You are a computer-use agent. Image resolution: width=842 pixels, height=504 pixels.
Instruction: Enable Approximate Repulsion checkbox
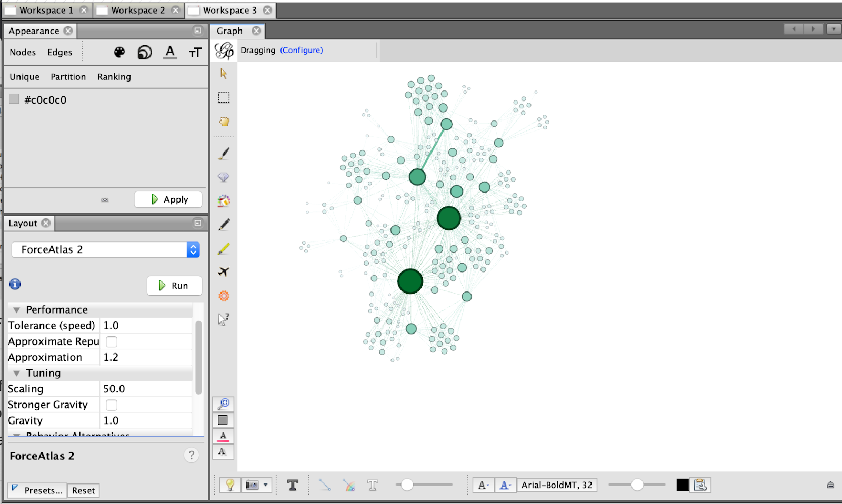[112, 342]
